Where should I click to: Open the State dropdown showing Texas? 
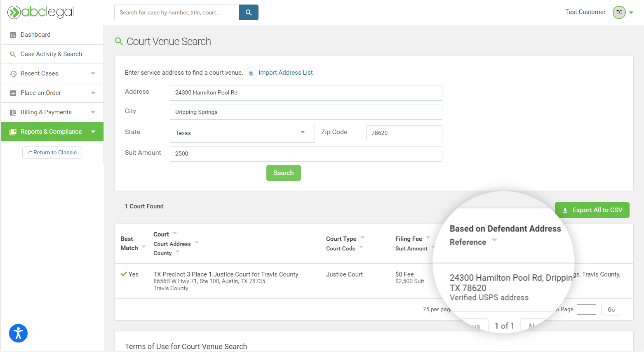(x=242, y=133)
